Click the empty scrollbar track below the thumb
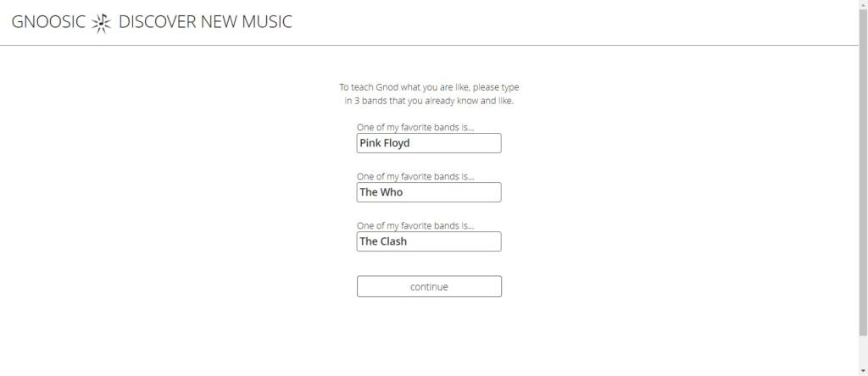The width and height of the screenshot is (868, 376). point(863,351)
